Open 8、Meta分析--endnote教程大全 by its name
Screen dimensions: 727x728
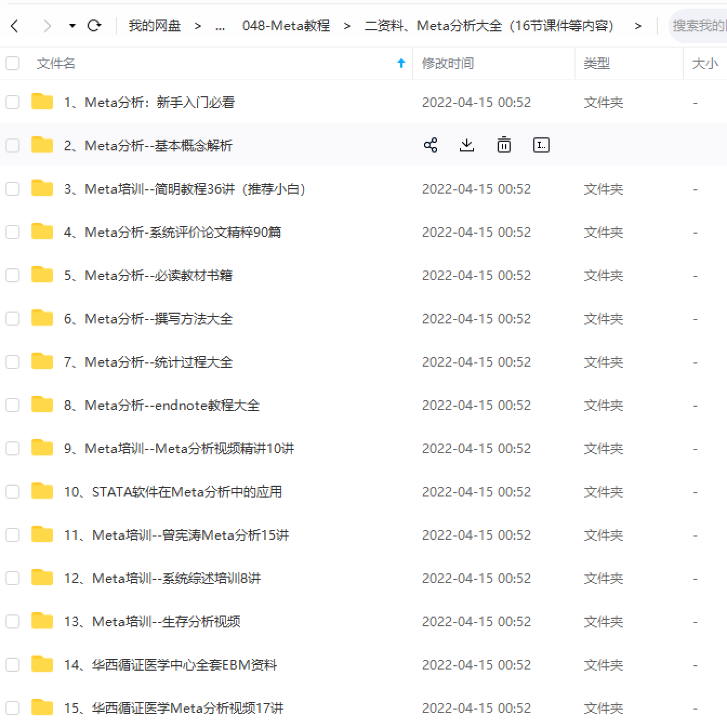pos(162,405)
